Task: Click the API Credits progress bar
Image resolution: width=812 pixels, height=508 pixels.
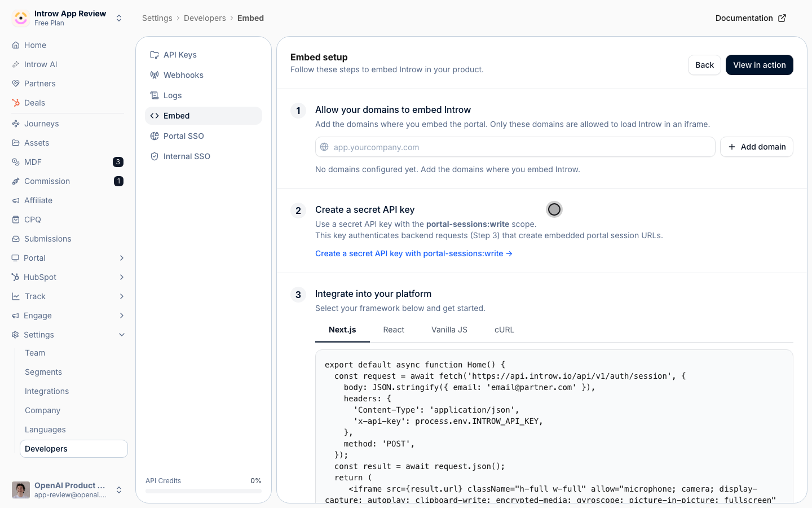Action: [x=204, y=491]
